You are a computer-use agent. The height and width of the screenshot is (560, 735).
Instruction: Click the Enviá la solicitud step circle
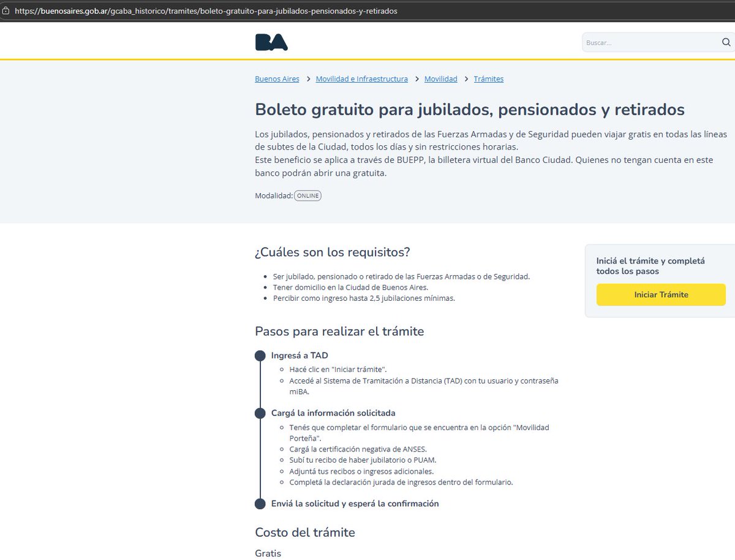260,504
